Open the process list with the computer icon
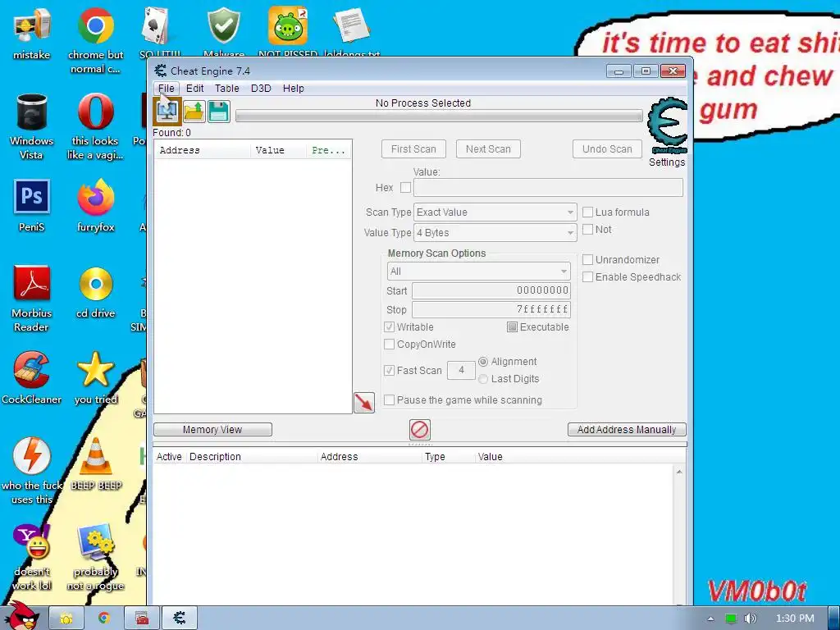The width and height of the screenshot is (840, 630). click(x=167, y=111)
